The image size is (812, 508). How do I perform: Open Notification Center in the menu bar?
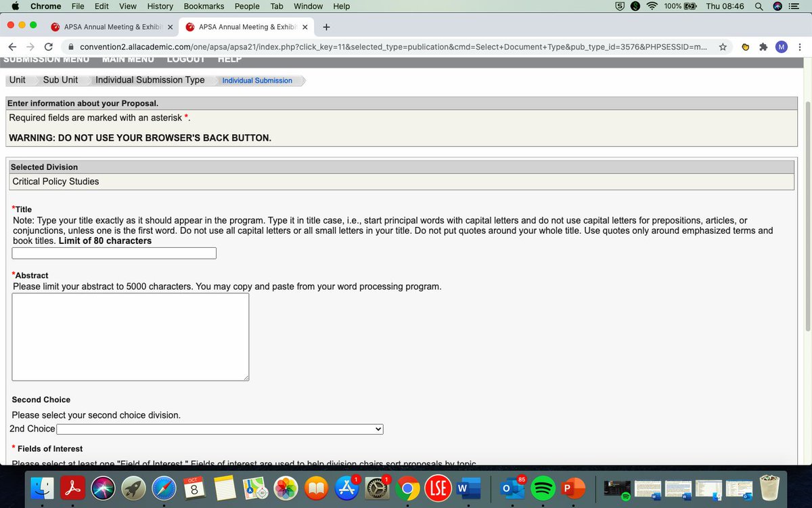[x=795, y=6]
